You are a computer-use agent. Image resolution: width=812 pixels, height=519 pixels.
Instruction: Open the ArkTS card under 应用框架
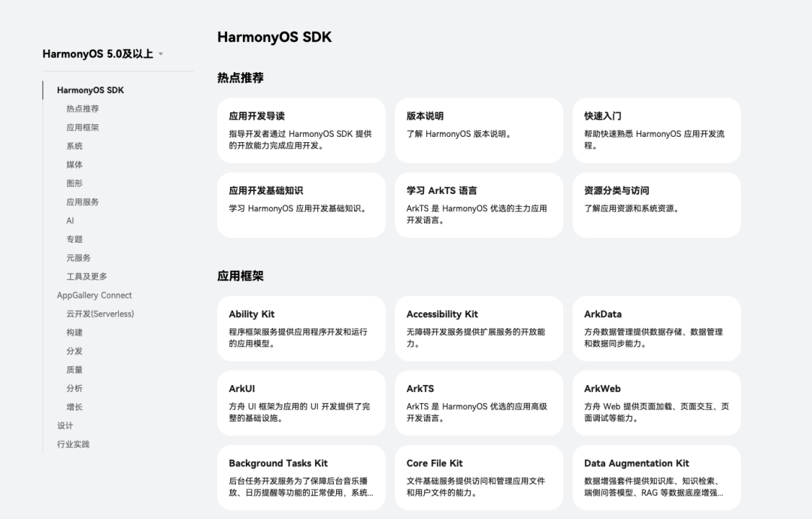(479, 403)
